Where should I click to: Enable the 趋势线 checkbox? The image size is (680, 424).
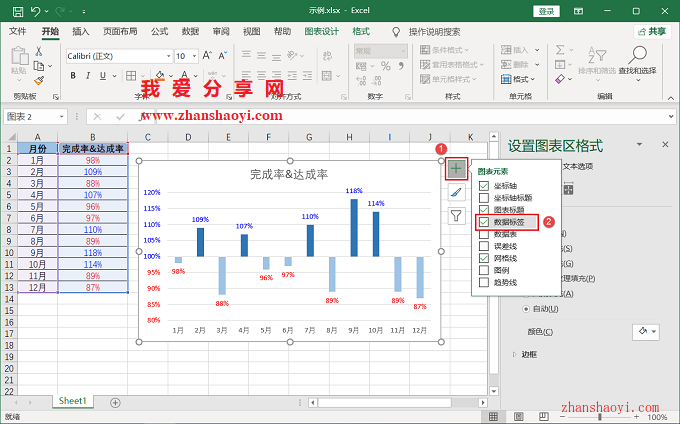point(484,283)
